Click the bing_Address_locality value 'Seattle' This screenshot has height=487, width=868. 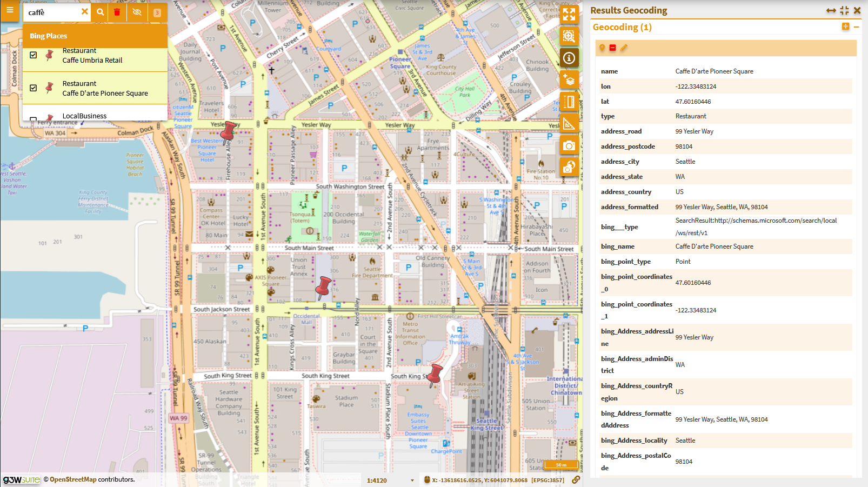685,441
